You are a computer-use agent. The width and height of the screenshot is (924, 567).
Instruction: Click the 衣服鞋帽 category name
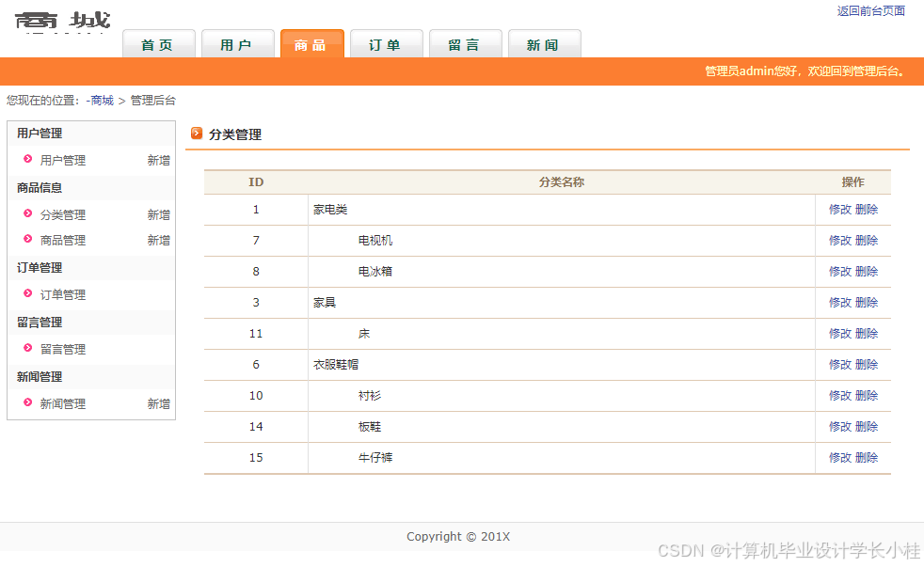(x=336, y=365)
